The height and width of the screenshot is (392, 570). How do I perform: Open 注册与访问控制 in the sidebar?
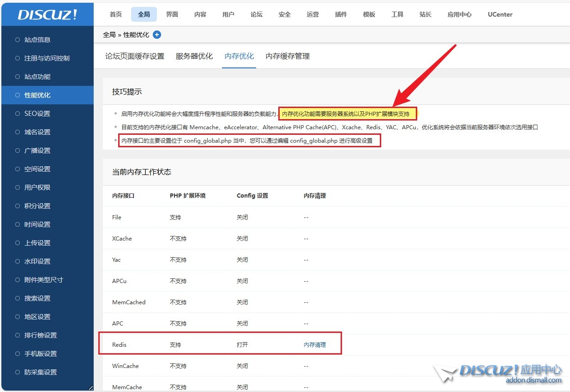point(47,58)
